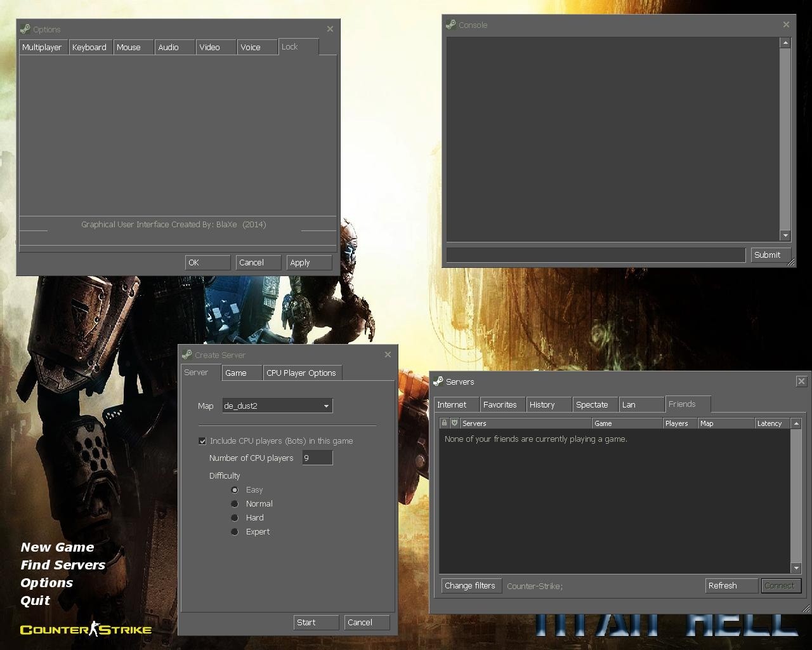Click the Steam icon on Create Server window

(x=187, y=355)
